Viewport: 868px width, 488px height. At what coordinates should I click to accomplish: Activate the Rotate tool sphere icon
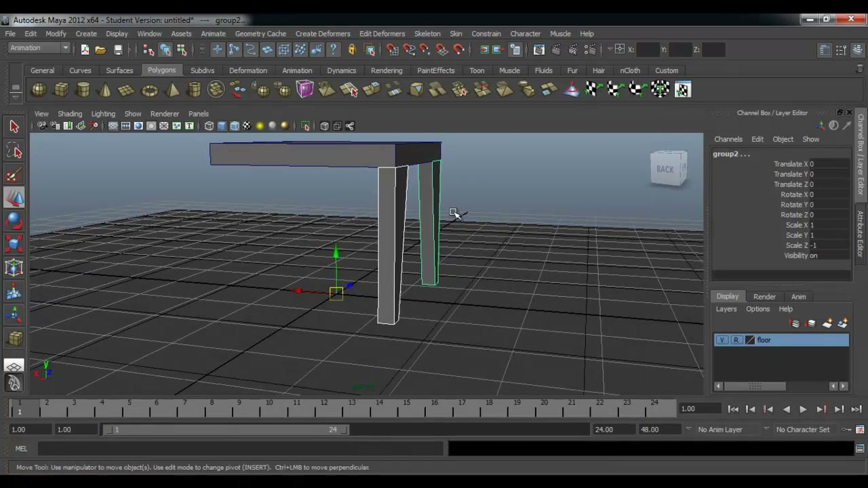pyautogui.click(x=14, y=221)
